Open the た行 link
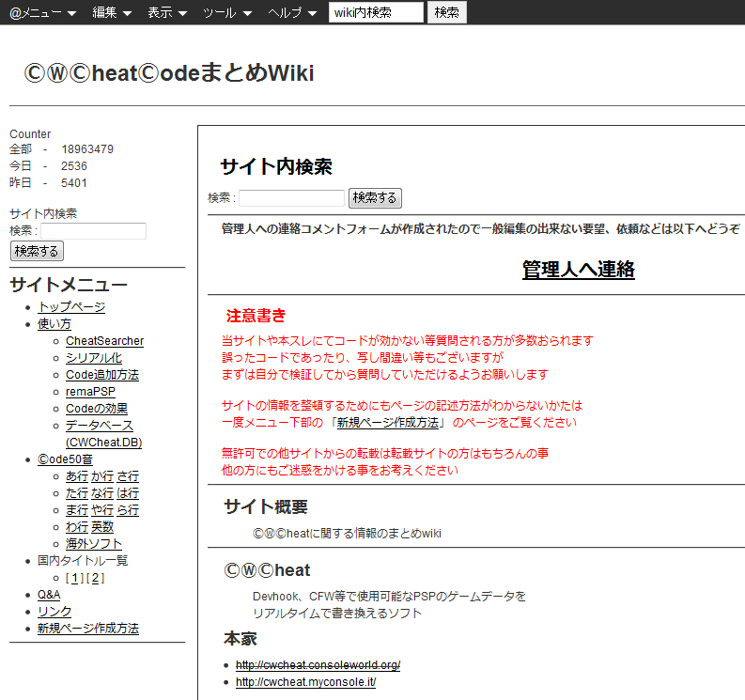745x700 pixels. tap(77, 493)
